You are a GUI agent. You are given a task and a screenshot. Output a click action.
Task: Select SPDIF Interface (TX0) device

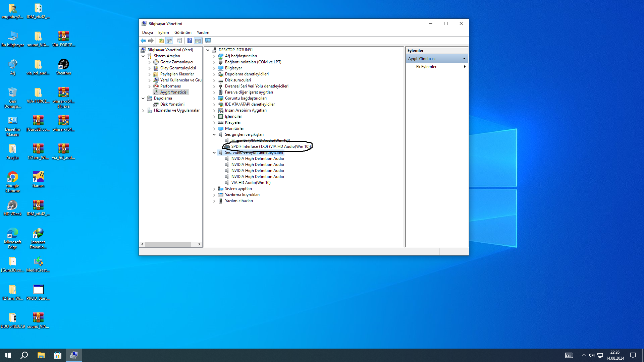pyautogui.click(x=270, y=146)
